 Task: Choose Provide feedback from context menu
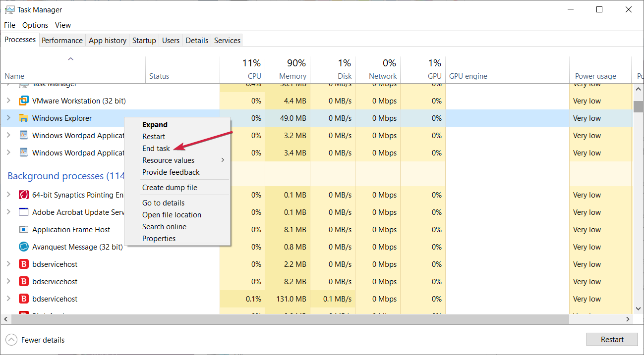click(177, 172)
